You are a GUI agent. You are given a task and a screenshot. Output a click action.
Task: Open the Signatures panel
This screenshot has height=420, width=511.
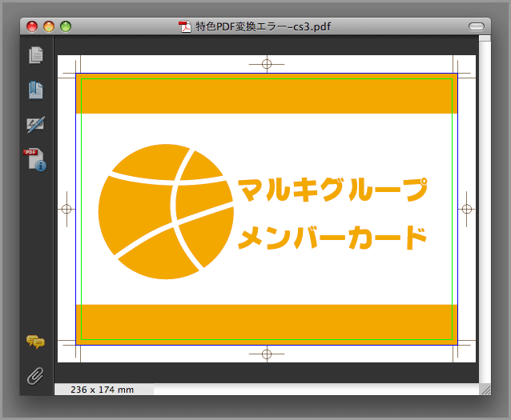click(x=36, y=124)
